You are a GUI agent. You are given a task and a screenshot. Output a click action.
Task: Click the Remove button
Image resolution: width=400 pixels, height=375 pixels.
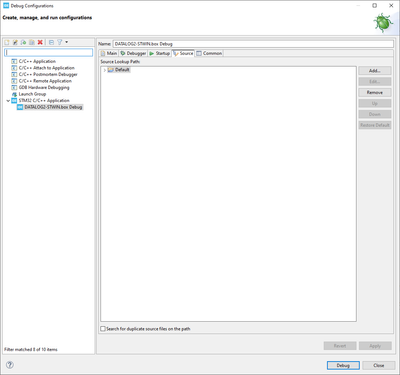tap(375, 92)
